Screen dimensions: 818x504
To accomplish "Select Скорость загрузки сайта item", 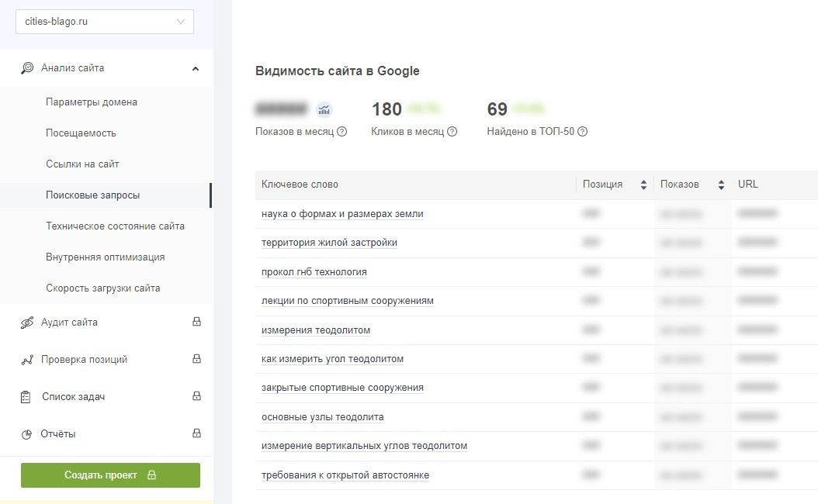I will 102,288.
